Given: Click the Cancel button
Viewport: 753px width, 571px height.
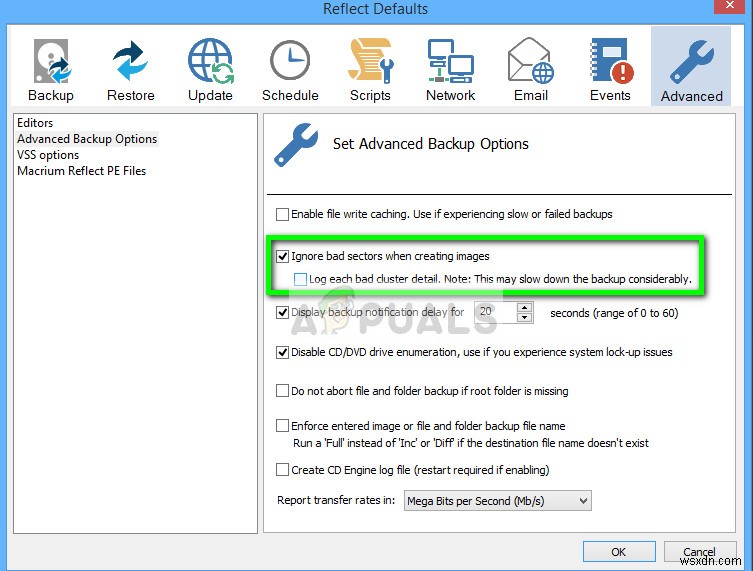Looking at the screenshot, I should [x=700, y=552].
